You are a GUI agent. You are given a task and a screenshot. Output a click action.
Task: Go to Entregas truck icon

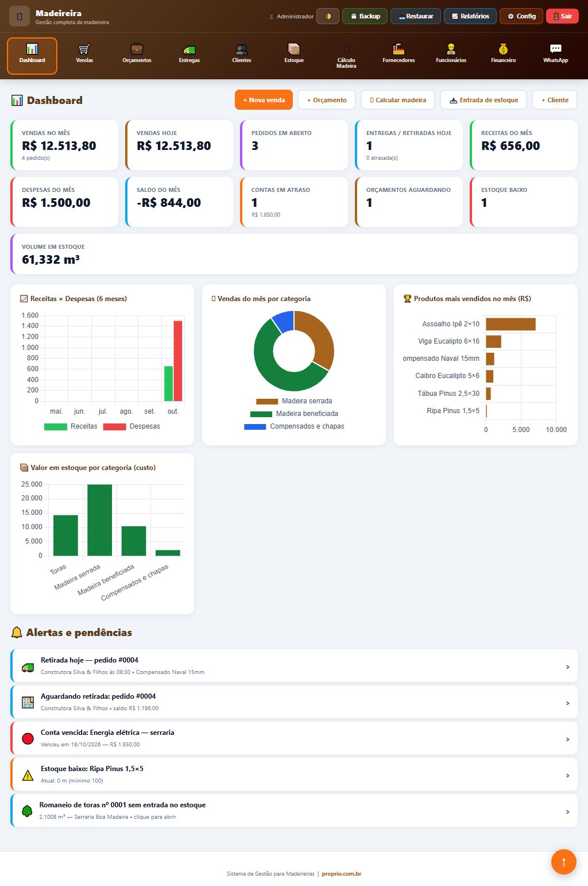point(189,49)
